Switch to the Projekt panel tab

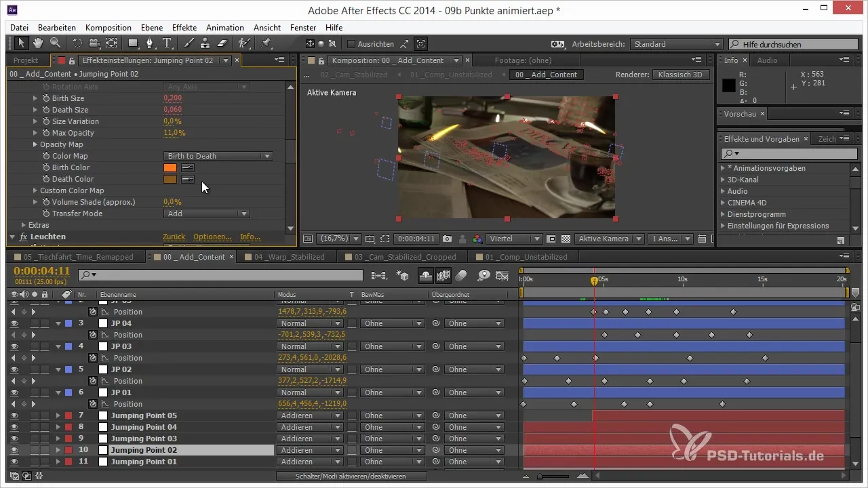pos(26,60)
